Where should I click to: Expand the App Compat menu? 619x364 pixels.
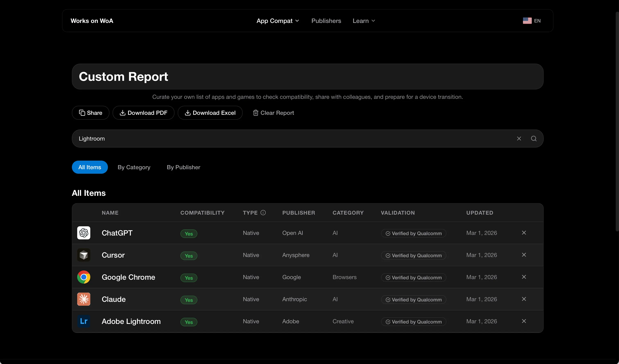[278, 21]
